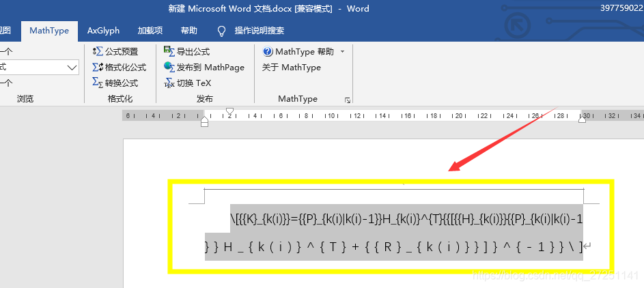Click the 发布到 MathPage label

[210, 68]
